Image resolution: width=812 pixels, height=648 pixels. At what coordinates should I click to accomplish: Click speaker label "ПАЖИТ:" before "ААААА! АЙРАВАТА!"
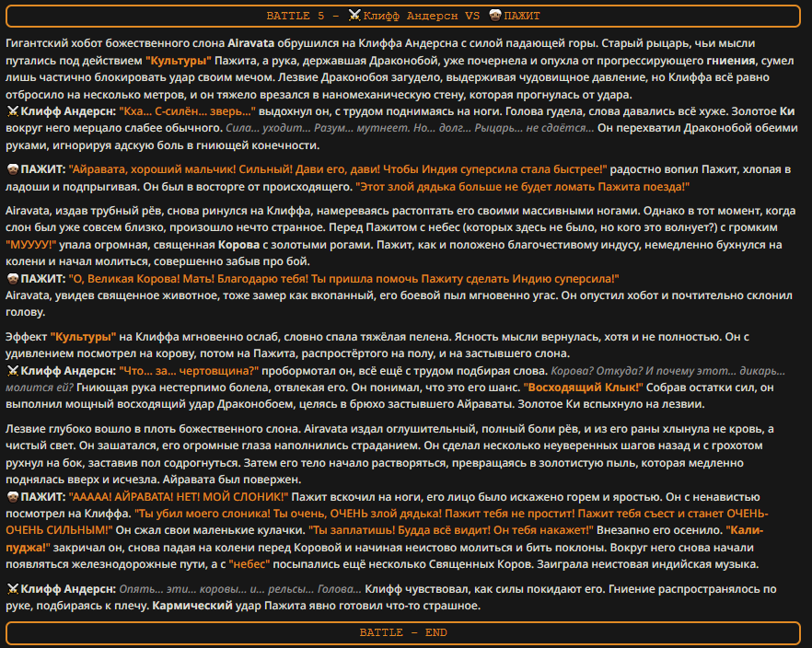click(x=43, y=497)
